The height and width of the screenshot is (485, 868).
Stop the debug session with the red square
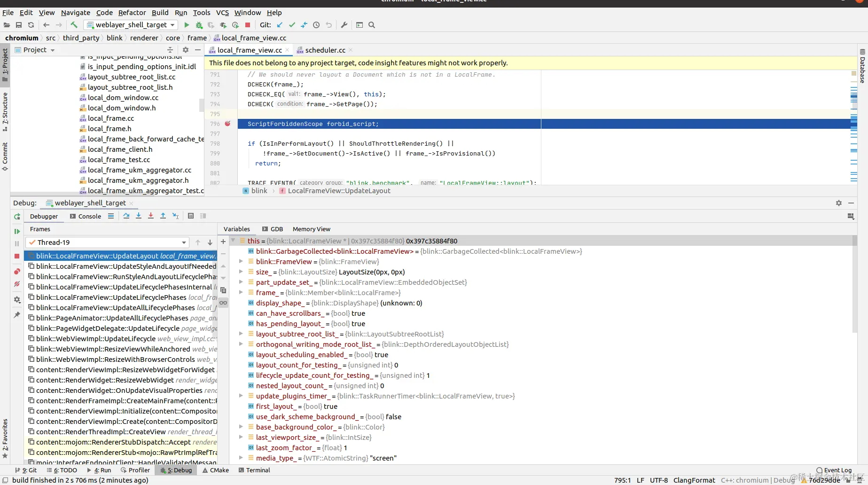pos(17,256)
